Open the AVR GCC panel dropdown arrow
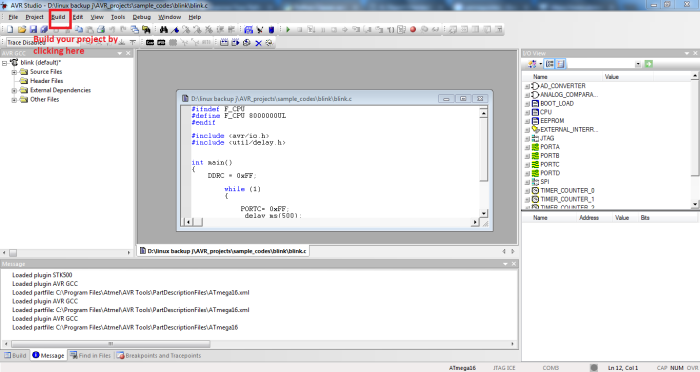700x372 pixels. (120, 53)
